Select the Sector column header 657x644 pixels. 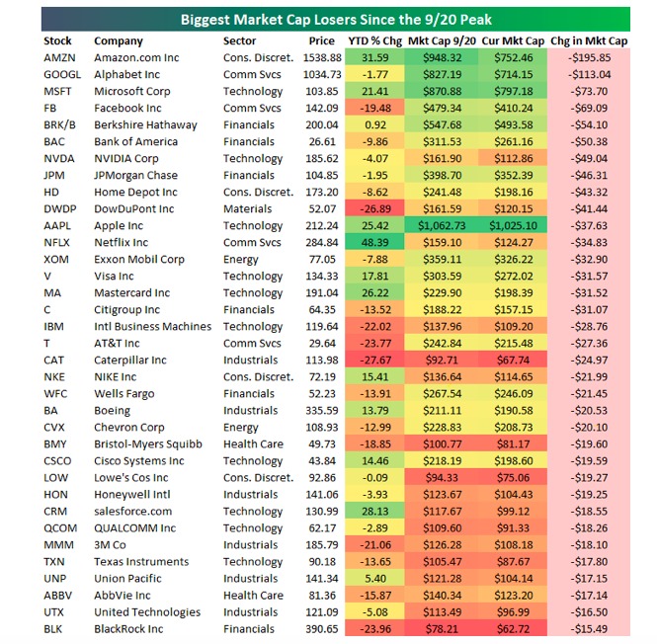239,41
